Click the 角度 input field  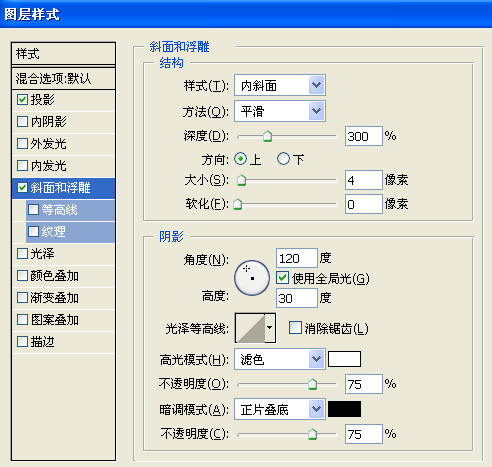tap(297, 258)
